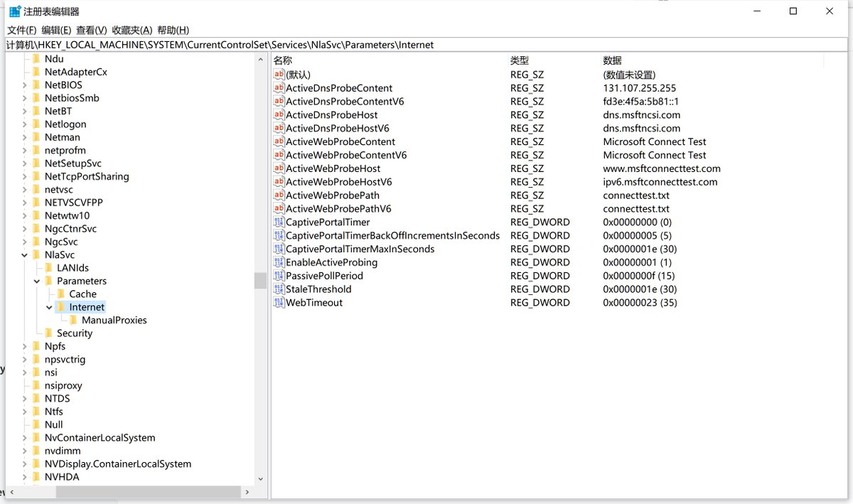This screenshot has width=853, height=504.
Task: Collapse the NlaSvc tree node
Action: [x=24, y=254]
